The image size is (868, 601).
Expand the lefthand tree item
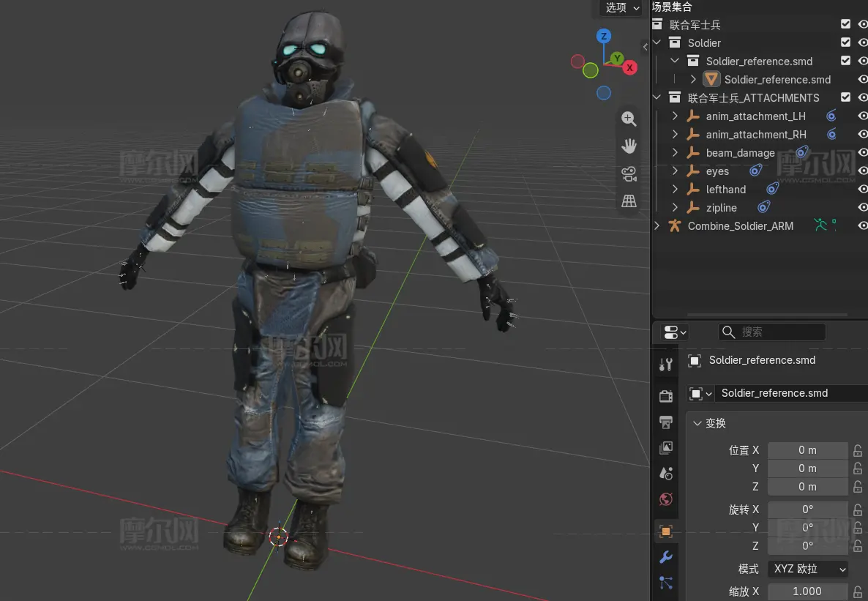pyautogui.click(x=675, y=190)
